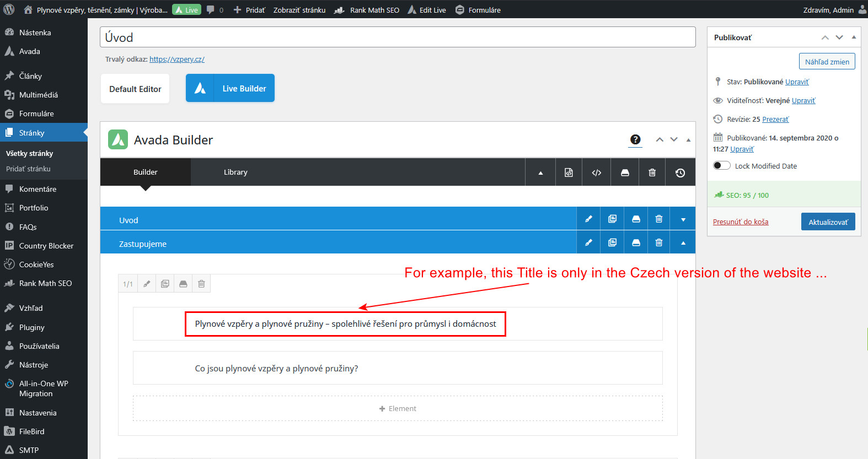The height and width of the screenshot is (459, 868).
Task: Click the Avada Live badge in admin bar
Action: (x=186, y=10)
